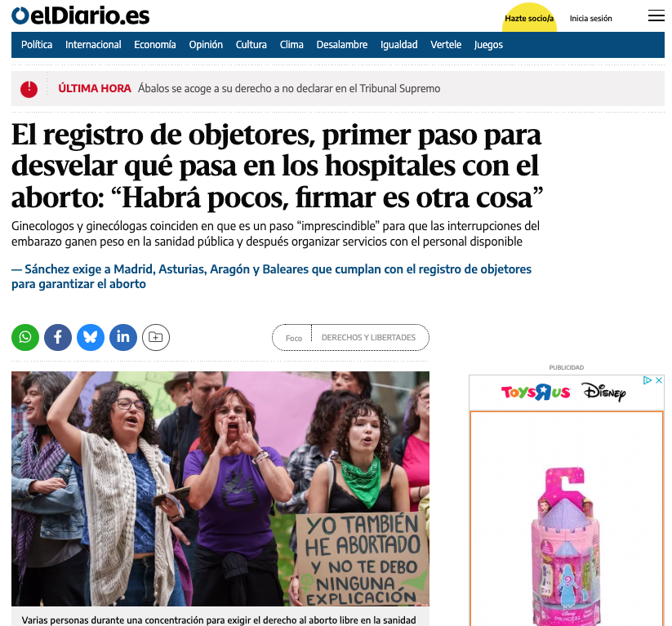This screenshot has width=672, height=626.
Task: Close the Toys R Us advertisement
Action: coord(659,380)
